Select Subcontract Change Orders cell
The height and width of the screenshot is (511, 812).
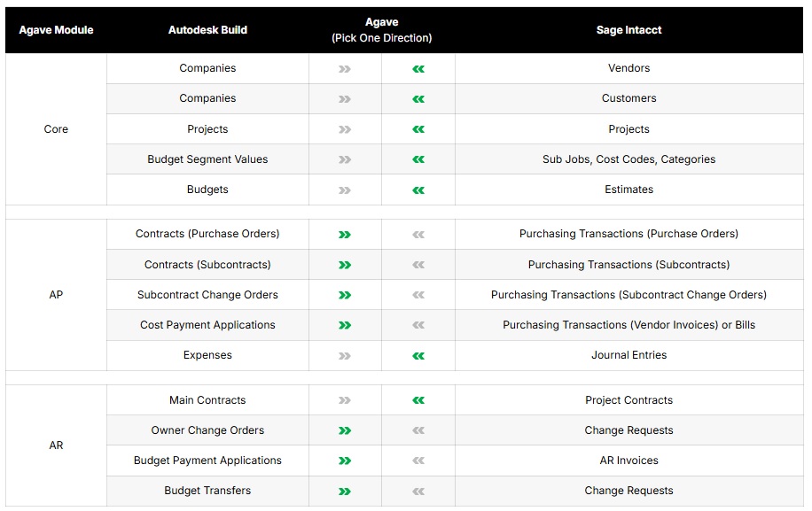(207, 295)
